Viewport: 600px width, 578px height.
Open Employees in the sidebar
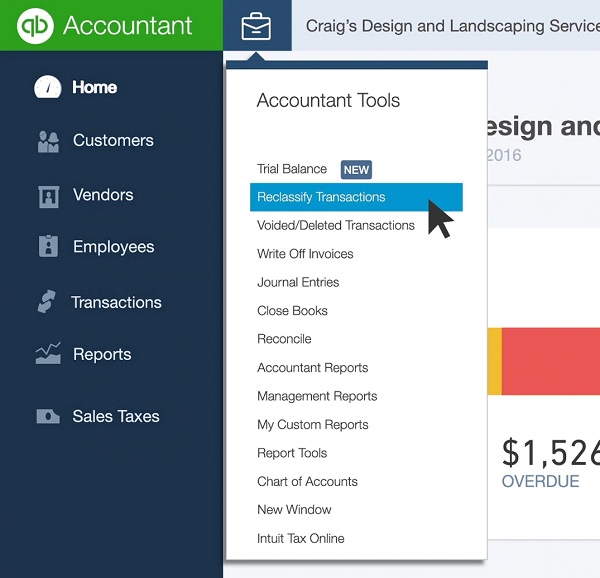pos(114,247)
